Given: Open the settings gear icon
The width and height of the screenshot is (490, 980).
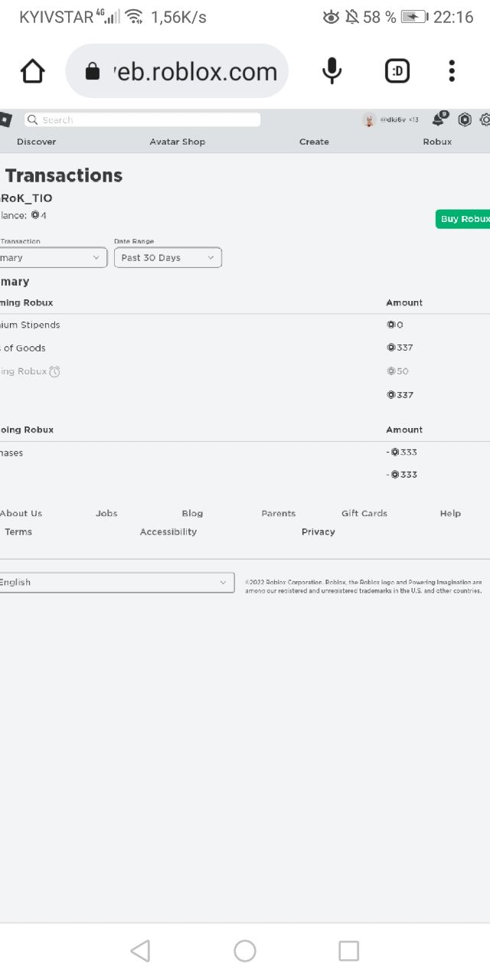Looking at the screenshot, I should pyautogui.click(x=485, y=119).
